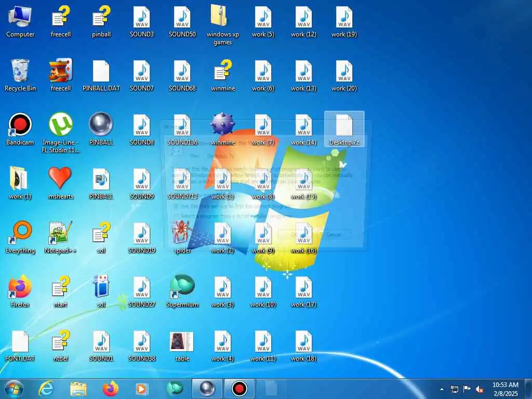Open the clock showing 10:53 AM
Image resolution: width=532 pixels, height=399 pixels.
(x=505, y=389)
